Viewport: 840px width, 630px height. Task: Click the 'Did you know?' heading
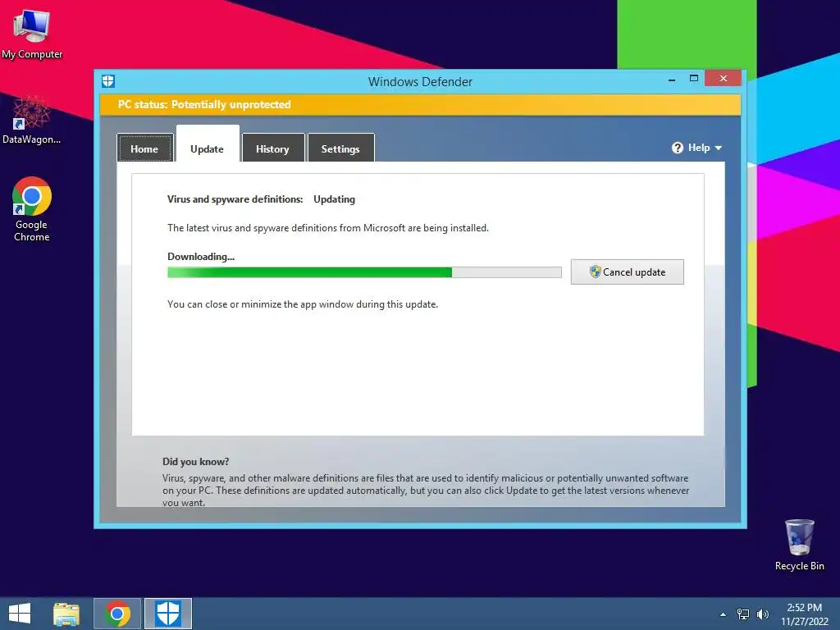tap(195, 462)
